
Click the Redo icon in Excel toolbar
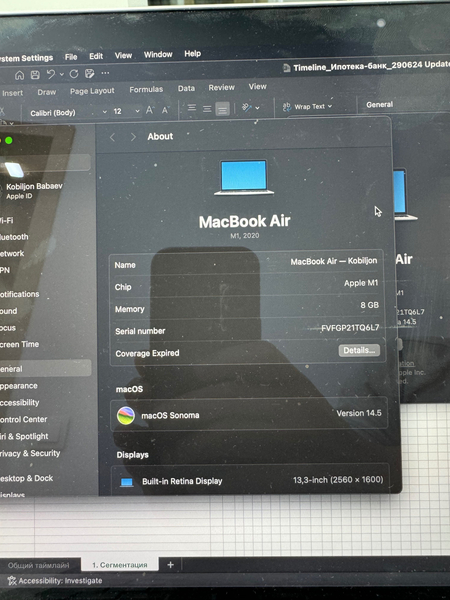point(74,74)
